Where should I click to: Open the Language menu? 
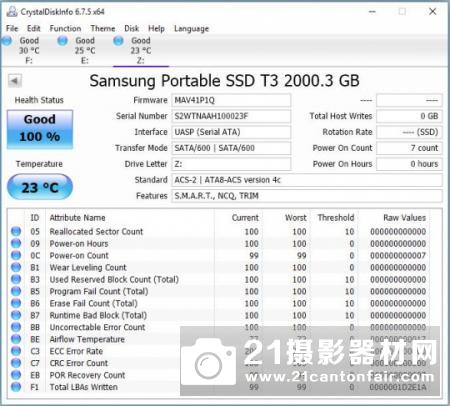pos(191,29)
